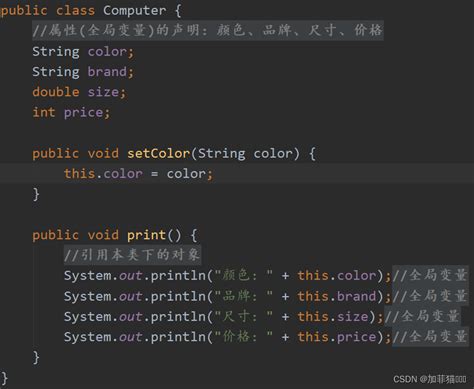Viewport: 474px width, 389px height.
Task: Click 'this.color' in the println statement
Action: [337, 276]
